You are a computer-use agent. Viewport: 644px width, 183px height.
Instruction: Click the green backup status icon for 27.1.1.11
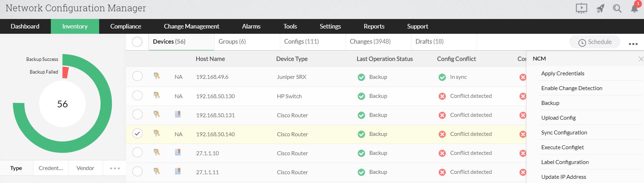coord(361,172)
